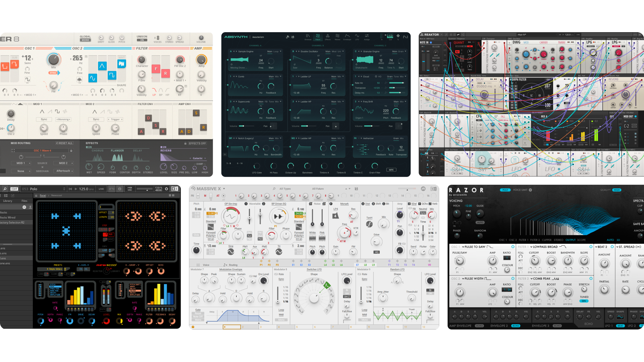Open the LFO page in Absynth
Screen dimensions: 644x362
(x=357, y=37)
